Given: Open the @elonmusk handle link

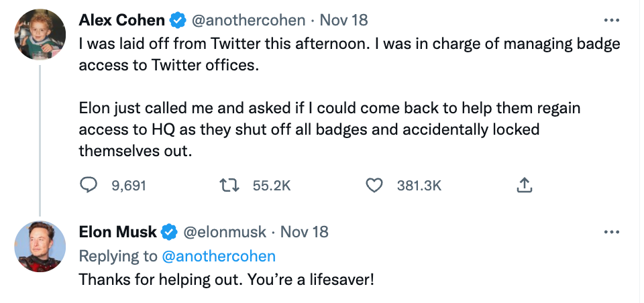Looking at the screenshot, I should pos(225,233).
